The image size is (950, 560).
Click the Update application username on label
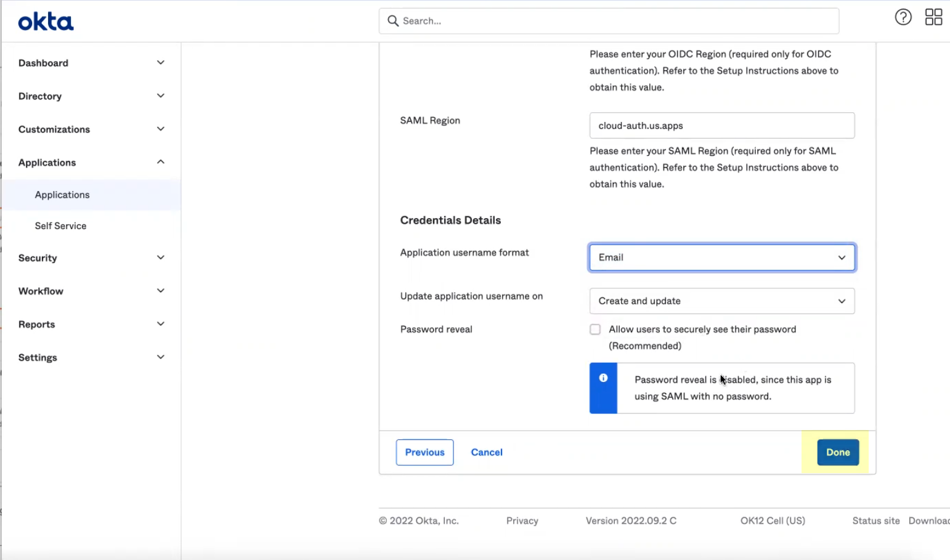click(471, 296)
